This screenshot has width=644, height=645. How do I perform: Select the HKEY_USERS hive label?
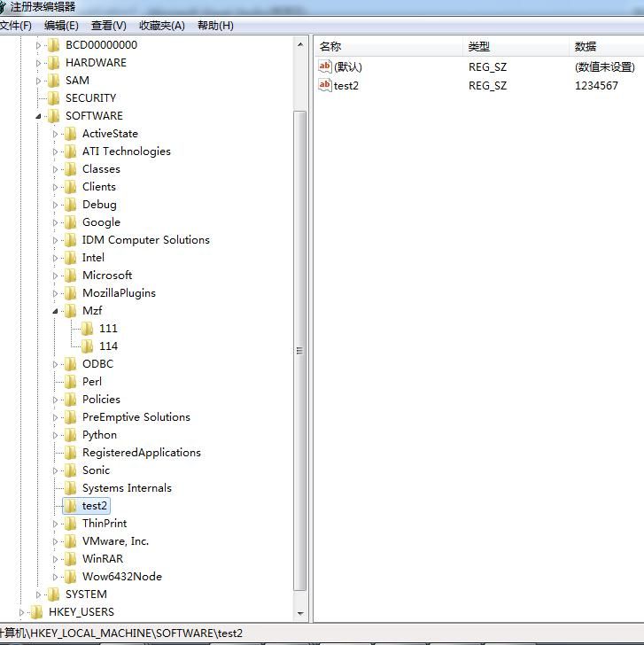coord(81,611)
